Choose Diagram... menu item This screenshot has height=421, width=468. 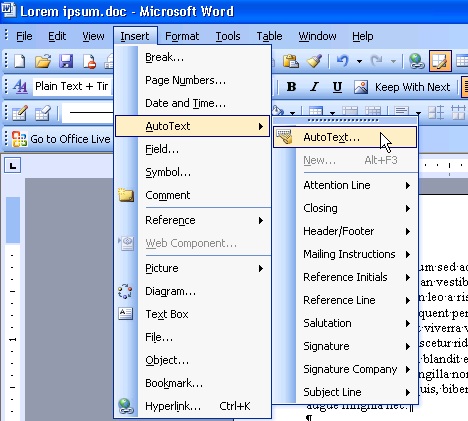[x=192, y=292]
